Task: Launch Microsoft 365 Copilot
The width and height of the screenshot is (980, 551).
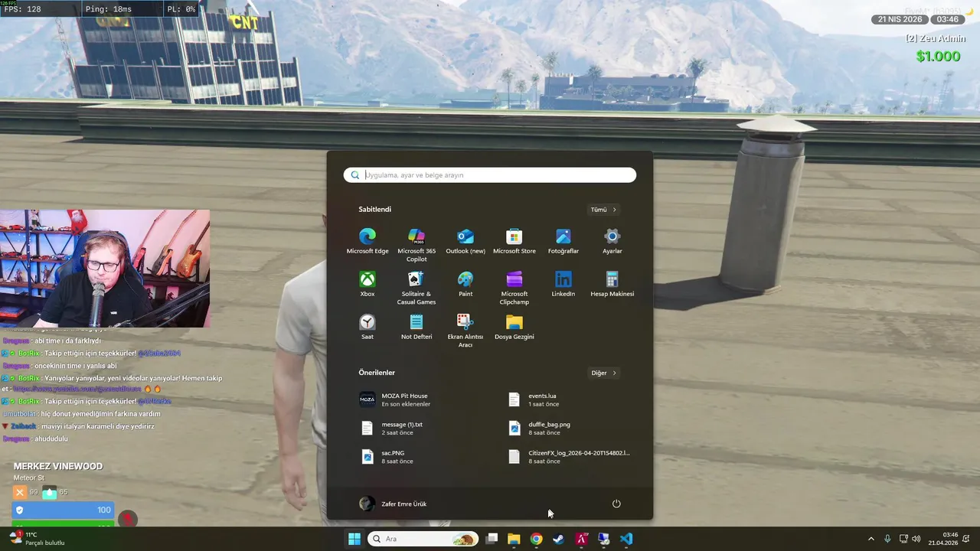Action: 416,245
